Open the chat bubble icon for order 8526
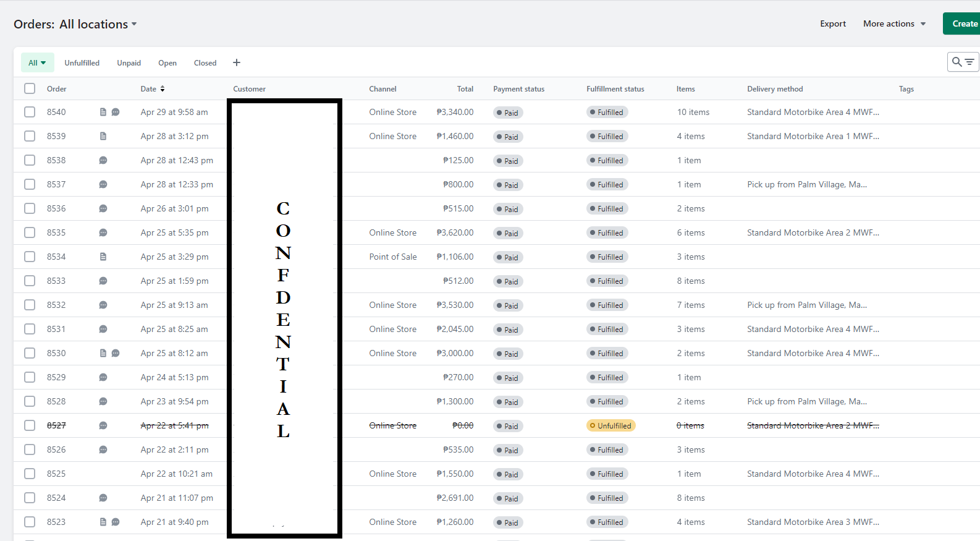This screenshot has height=541, width=980. pyautogui.click(x=103, y=449)
